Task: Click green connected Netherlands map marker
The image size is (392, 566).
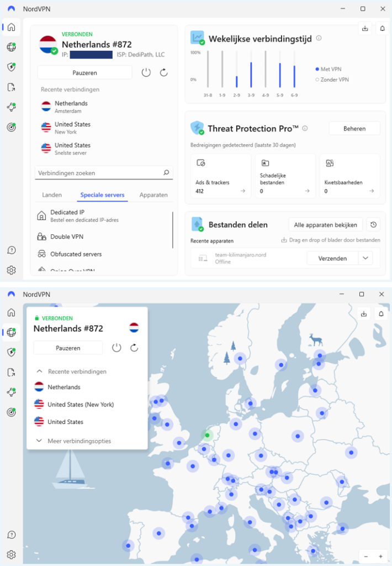Action: click(x=208, y=436)
